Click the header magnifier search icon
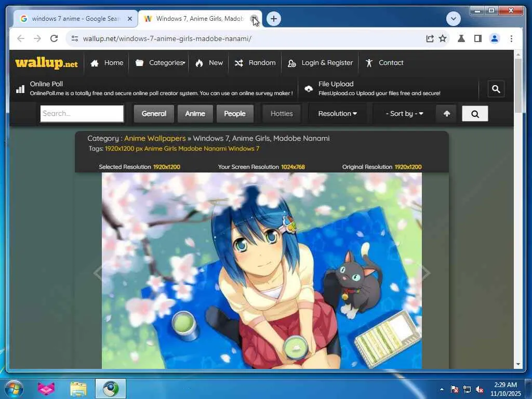The image size is (532, 399). click(496, 89)
